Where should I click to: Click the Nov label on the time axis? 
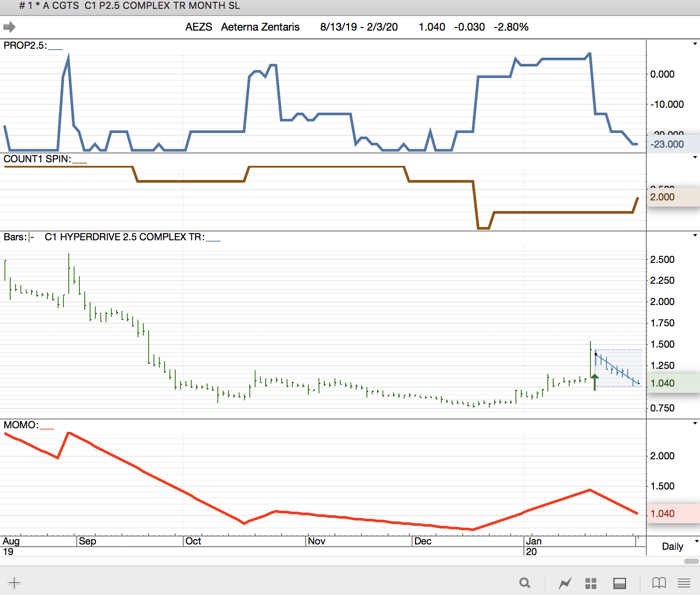pyautogui.click(x=317, y=541)
